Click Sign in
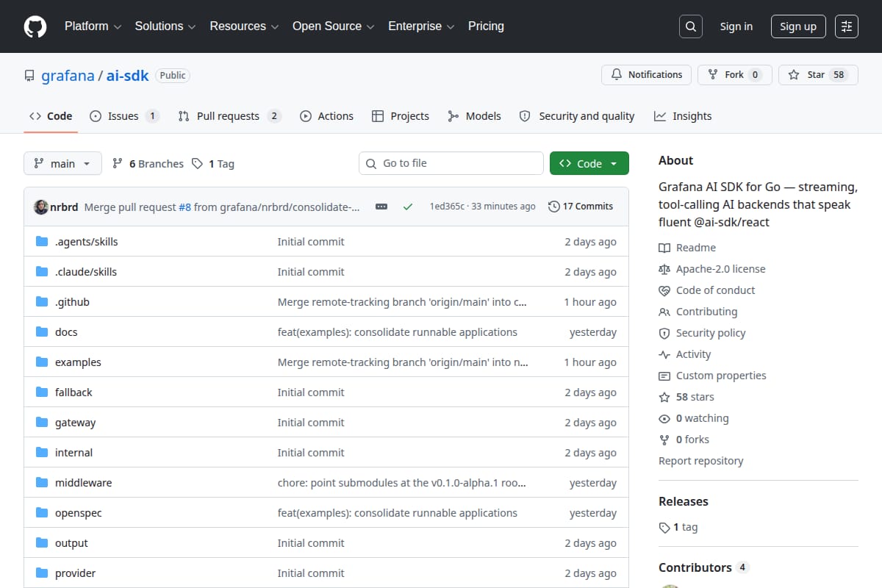 [736, 26]
